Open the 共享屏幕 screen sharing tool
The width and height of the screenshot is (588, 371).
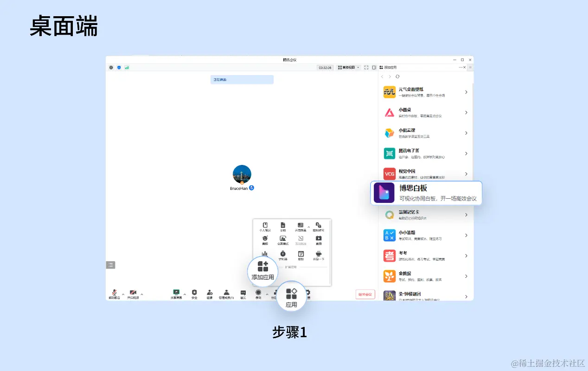176,293
